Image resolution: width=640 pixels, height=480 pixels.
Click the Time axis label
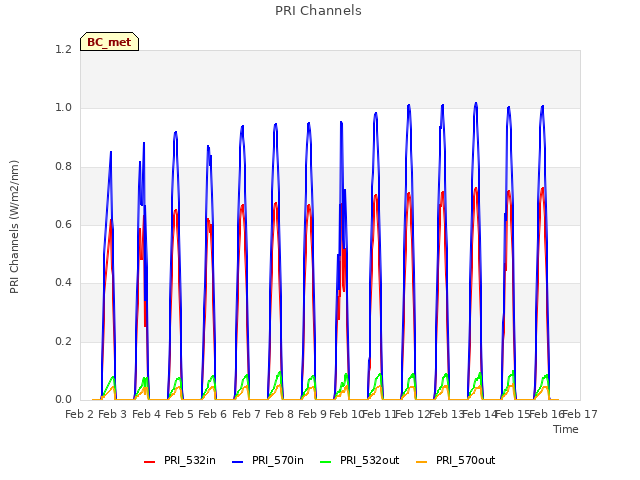566,429
